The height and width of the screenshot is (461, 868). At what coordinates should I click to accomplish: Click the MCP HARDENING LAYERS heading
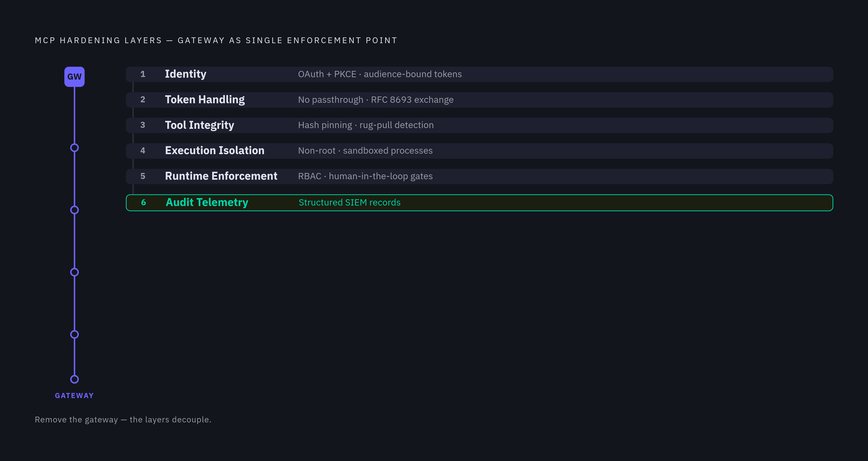(216, 41)
